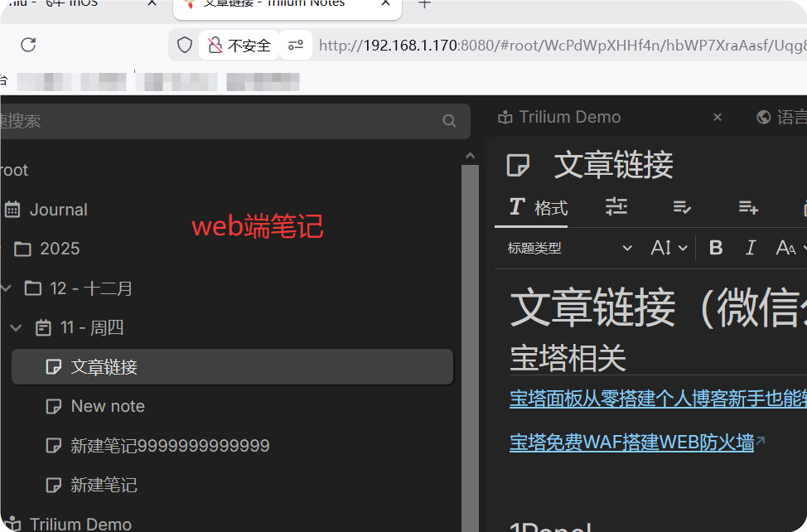The height and width of the screenshot is (532, 807).
Task: Open the 标题类型 heading dropdown
Action: [x=568, y=248]
